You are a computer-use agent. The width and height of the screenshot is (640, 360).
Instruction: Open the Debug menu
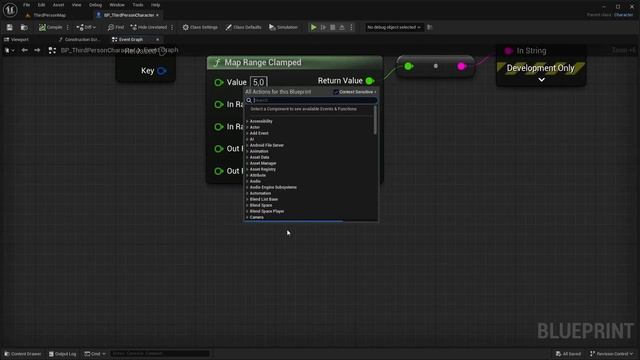95,5
